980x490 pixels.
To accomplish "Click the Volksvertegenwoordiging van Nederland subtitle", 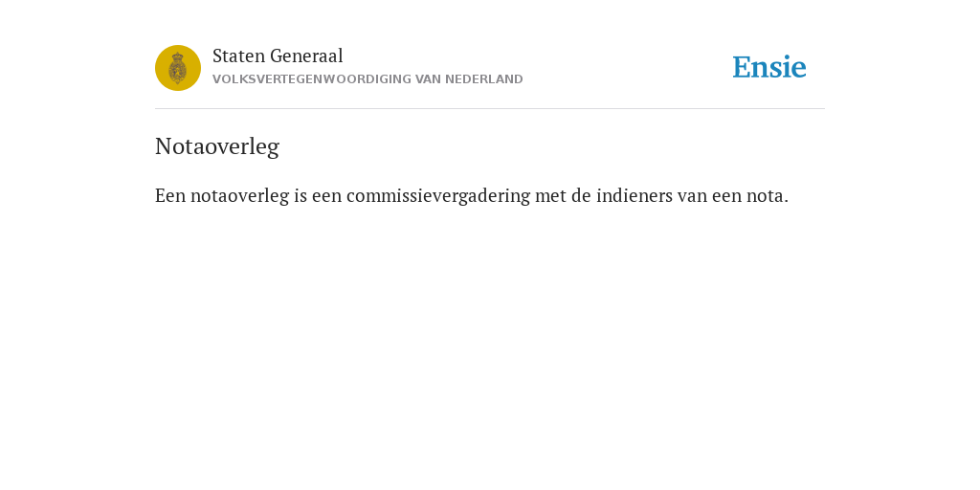I will click(x=367, y=79).
